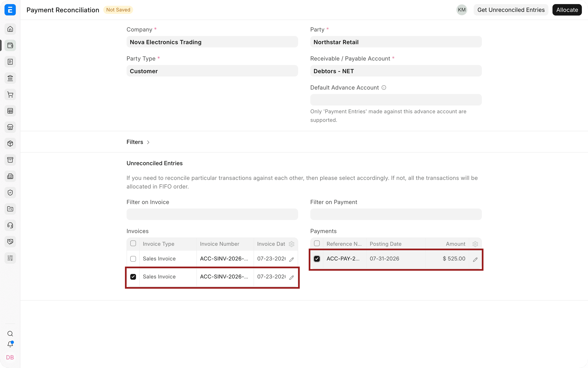This screenshot has width=588, height=368.
Task: Toggle the Invoices select-all checkbox
Action: (133, 243)
